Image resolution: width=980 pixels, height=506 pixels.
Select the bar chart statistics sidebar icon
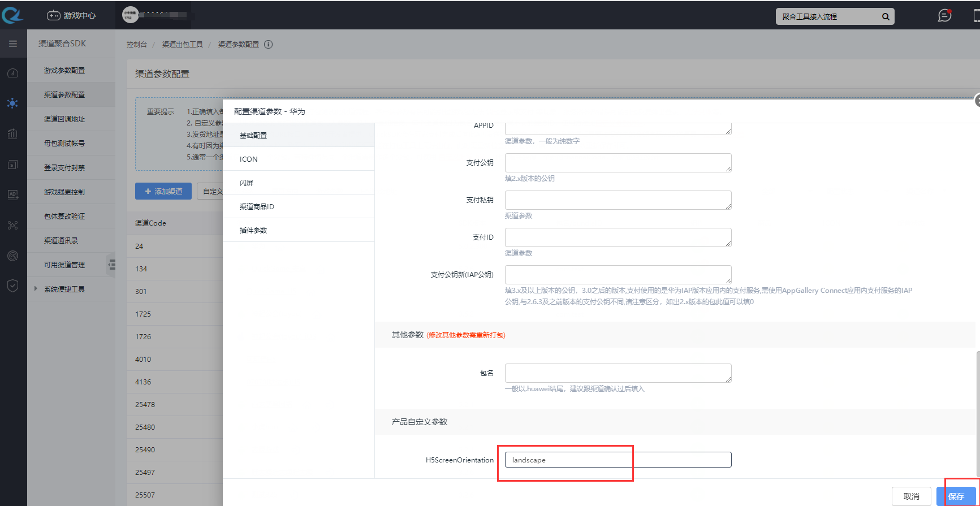coord(12,134)
